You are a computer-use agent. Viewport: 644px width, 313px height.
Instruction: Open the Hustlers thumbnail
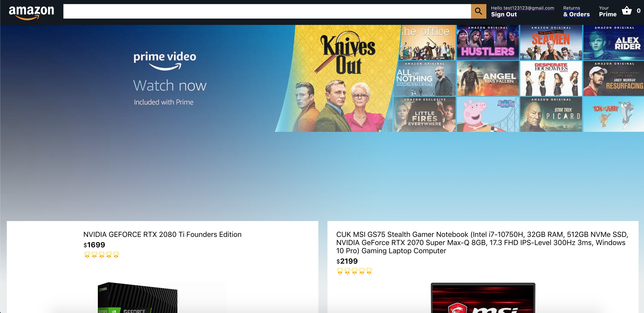pyautogui.click(x=488, y=42)
